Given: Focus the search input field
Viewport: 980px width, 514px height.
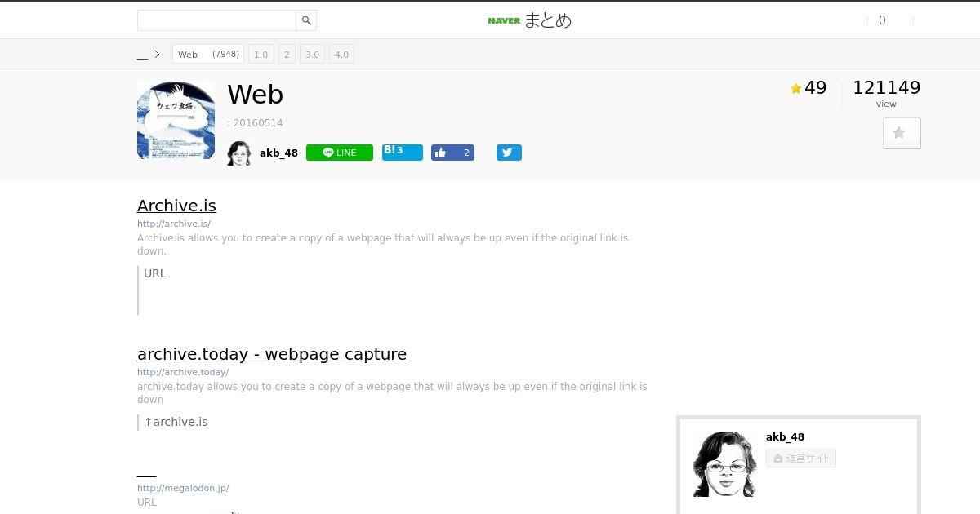Looking at the screenshot, I should (x=216, y=20).
